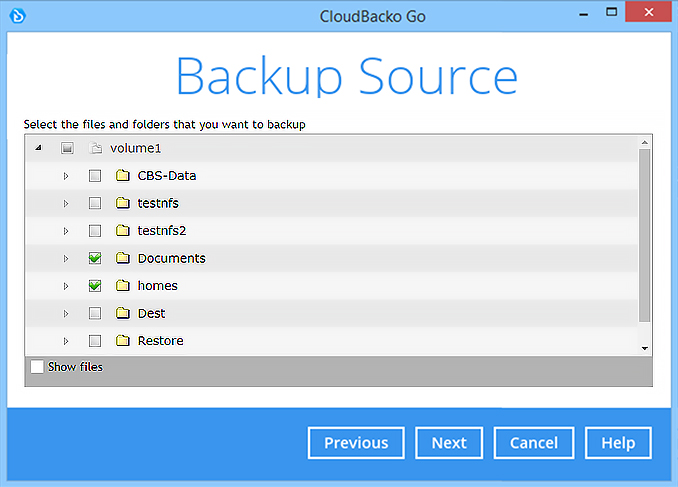678x487 pixels.
Task: Click the Cancel button
Action: pyautogui.click(x=534, y=443)
